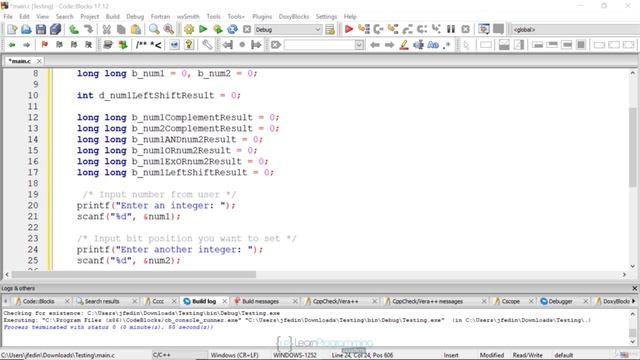Copy selection using the Copy icon
This screenshot has height=360, width=640.
(121, 29)
